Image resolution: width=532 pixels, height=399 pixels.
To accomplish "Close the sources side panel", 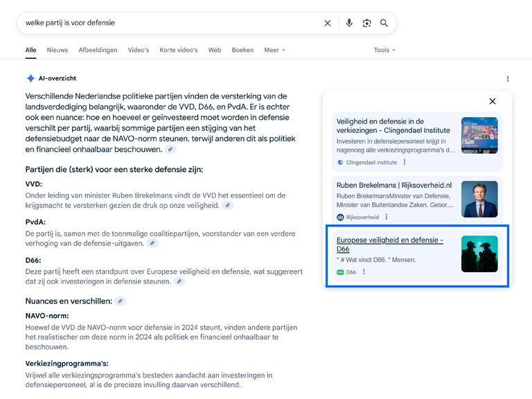I will (493, 101).
